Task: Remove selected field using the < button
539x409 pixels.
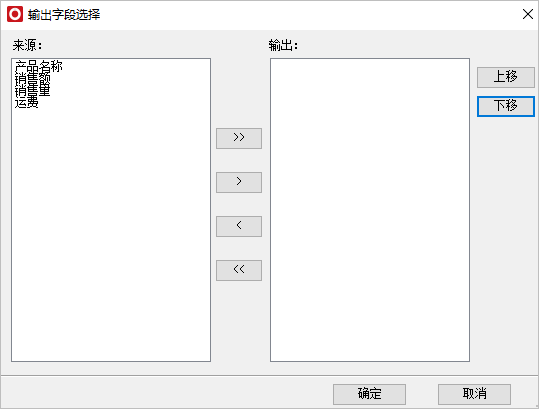Action: 239,226
